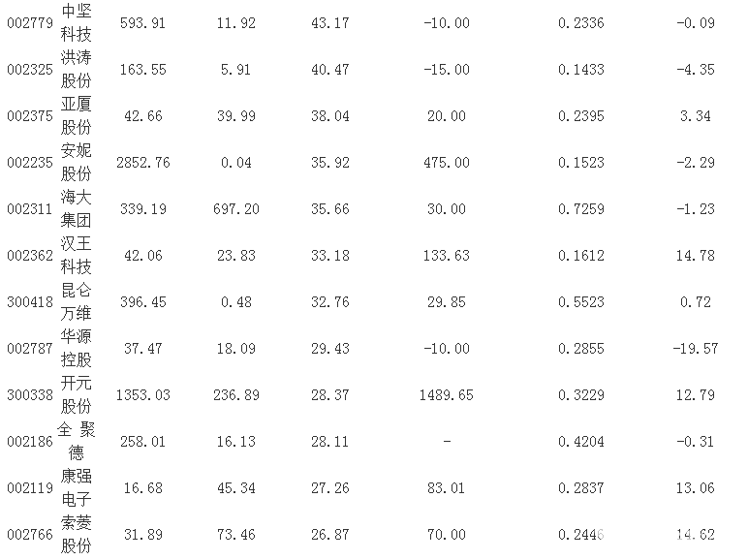Open stock 康强电子
Screen dimensions: 748x560
pyautogui.click(x=77, y=488)
